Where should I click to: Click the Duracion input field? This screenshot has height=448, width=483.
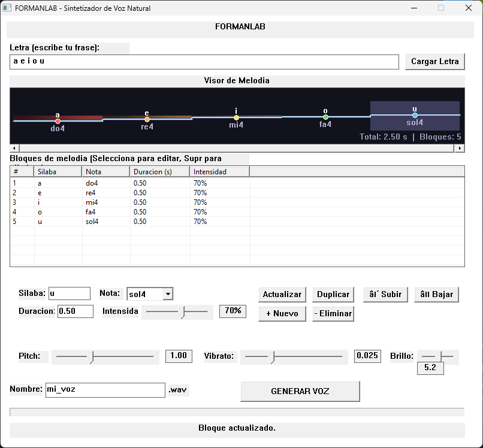tap(76, 311)
